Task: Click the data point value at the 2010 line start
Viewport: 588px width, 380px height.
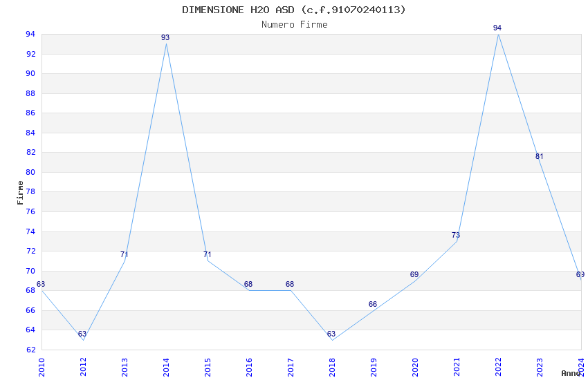Action: coord(41,284)
